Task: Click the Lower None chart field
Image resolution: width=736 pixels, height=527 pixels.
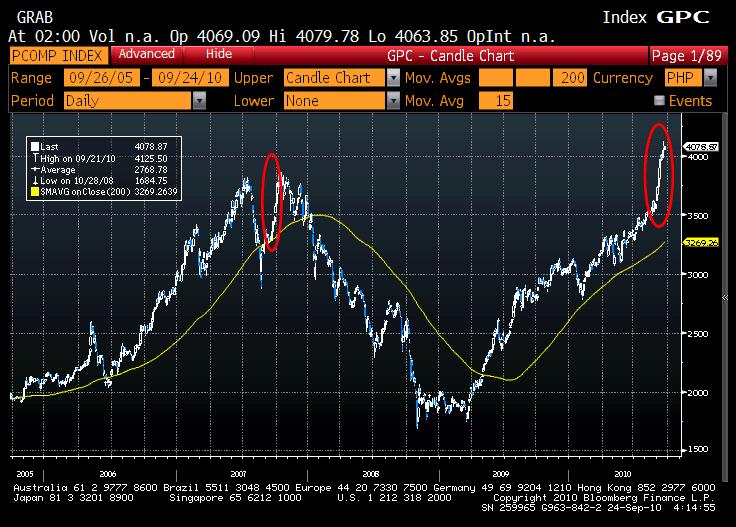Action: click(x=335, y=100)
